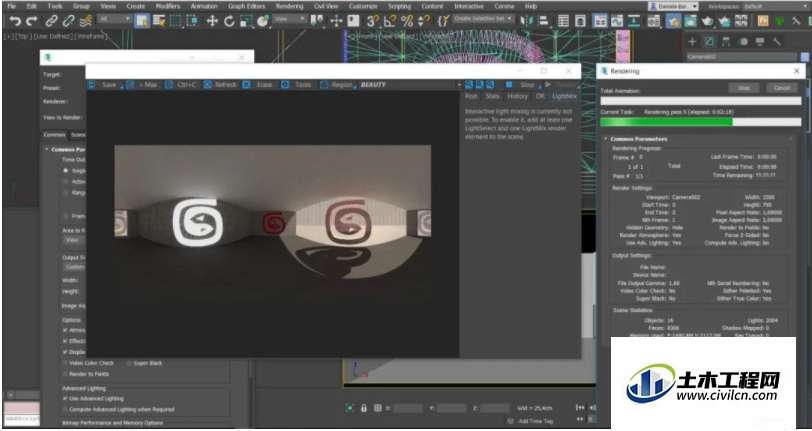Image resolution: width=812 pixels, height=431 pixels.
Task: Click the Undo arrow icon
Action: (x=15, y=21)
